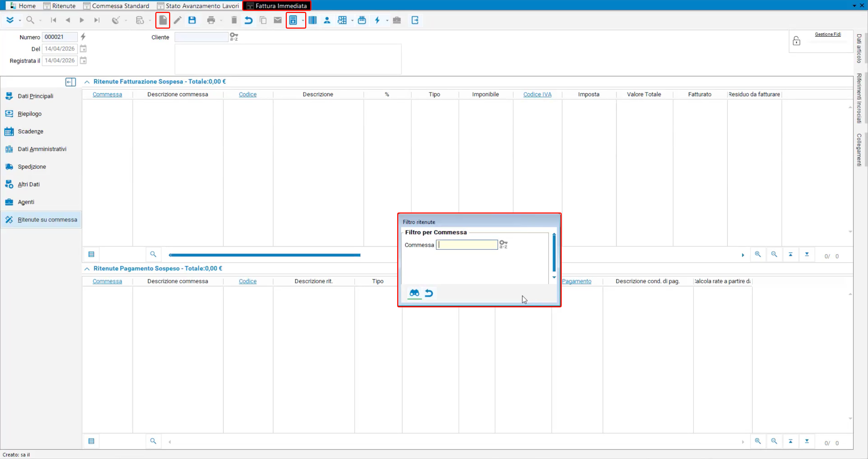Viewport: 868px width, 459px height.
Task: Click the document import icon in the toolbar
Action: click(293, 20)
